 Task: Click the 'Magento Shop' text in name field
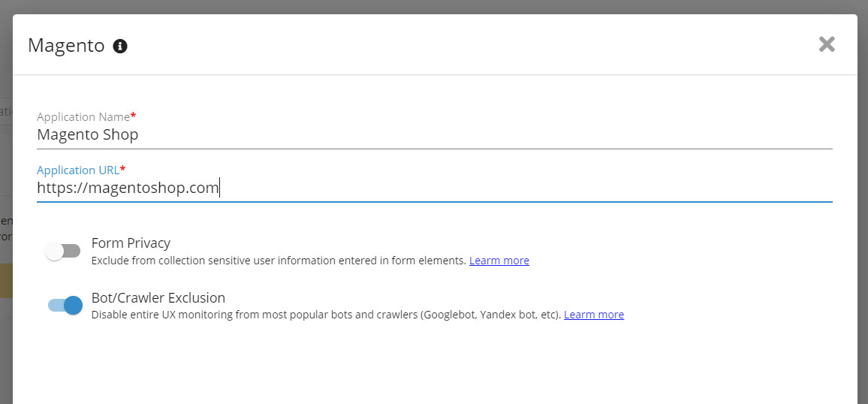pos(88,135)
